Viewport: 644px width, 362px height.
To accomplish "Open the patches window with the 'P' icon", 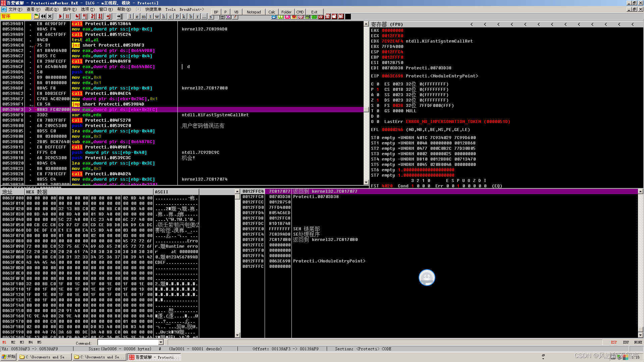I will pyautogui.click(x=177, y=16).
